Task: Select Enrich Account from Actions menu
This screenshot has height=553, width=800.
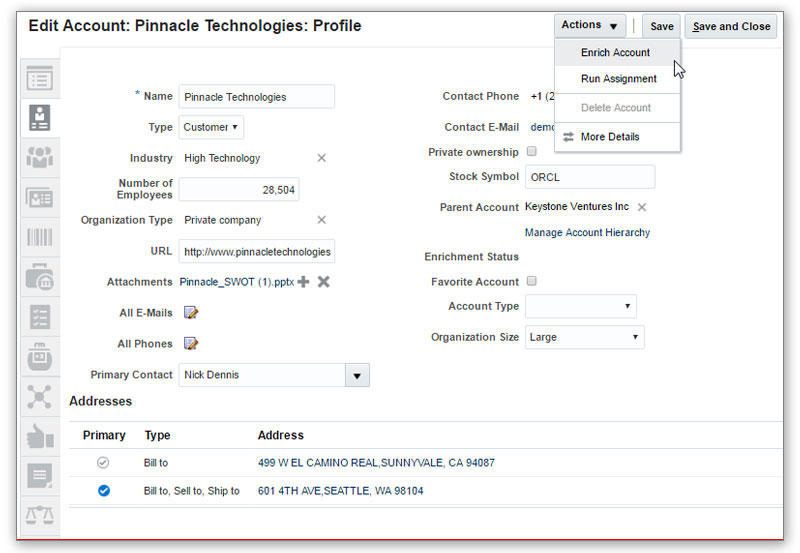Action: tap(615, 53)
